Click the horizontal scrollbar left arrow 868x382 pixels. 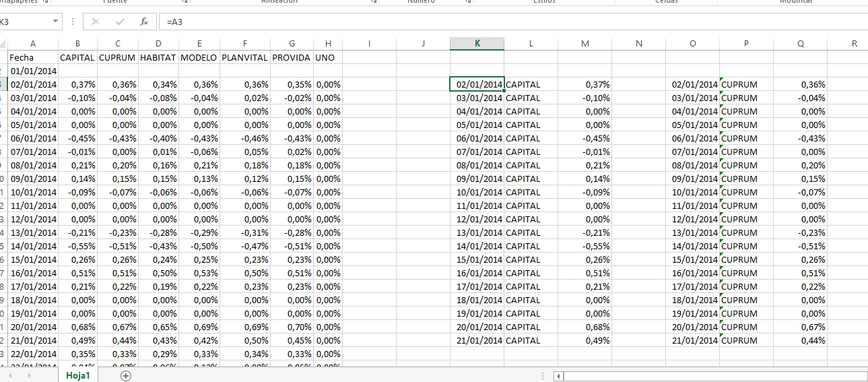coord(558,375)
